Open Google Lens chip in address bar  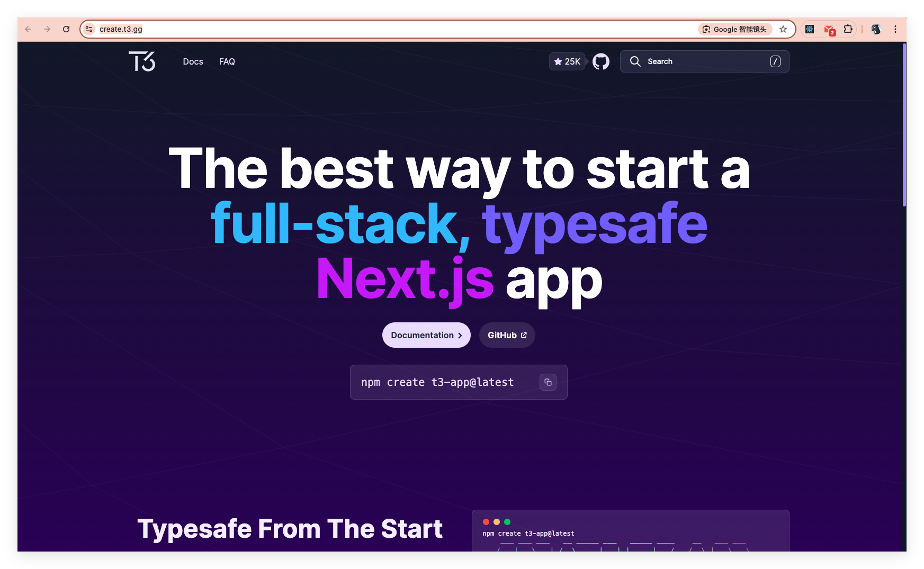[x=734, y=29]
